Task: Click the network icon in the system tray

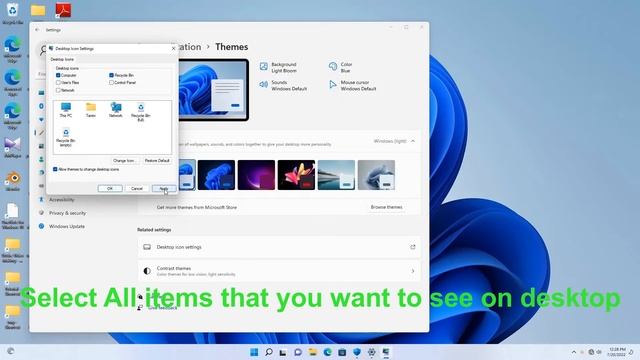Action: pos(591,352)
